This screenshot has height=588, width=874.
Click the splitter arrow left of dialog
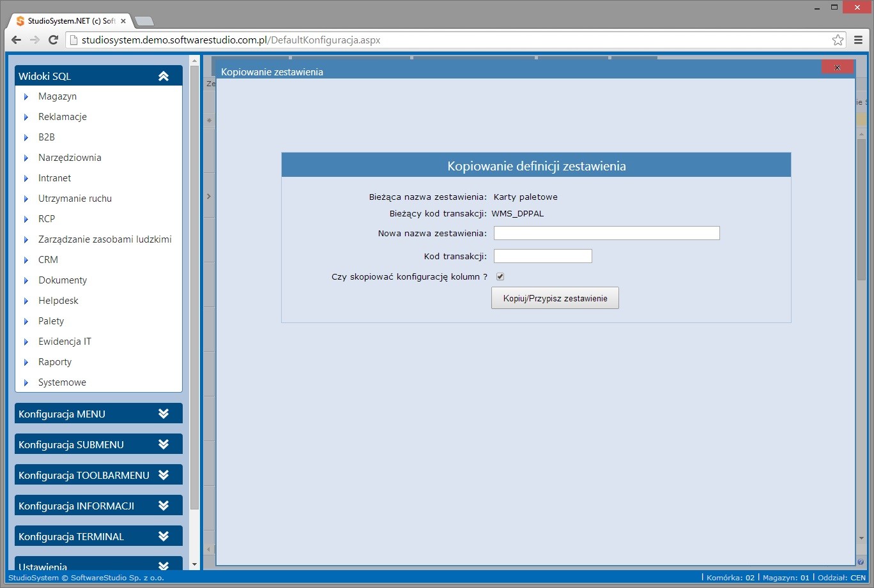click(208, 196)
